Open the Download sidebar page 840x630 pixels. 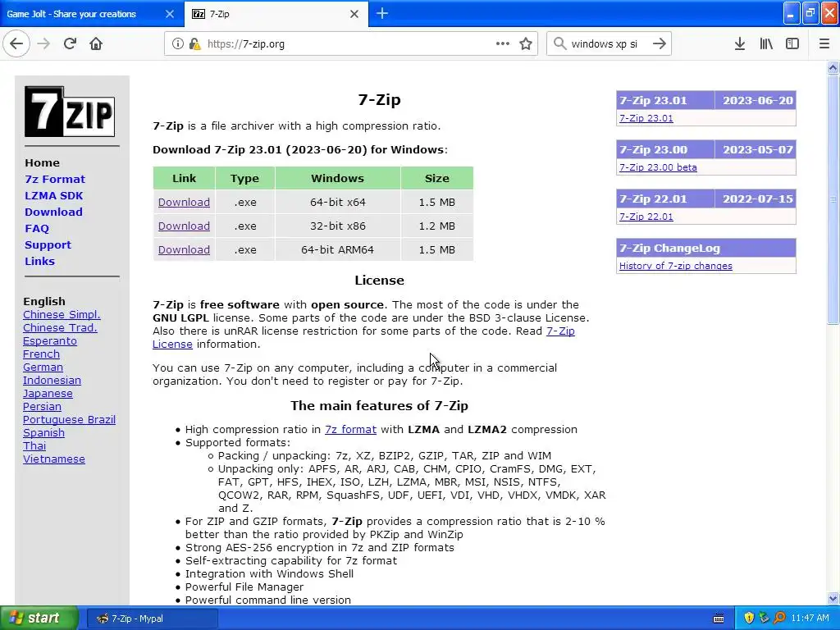pos(53,212)
